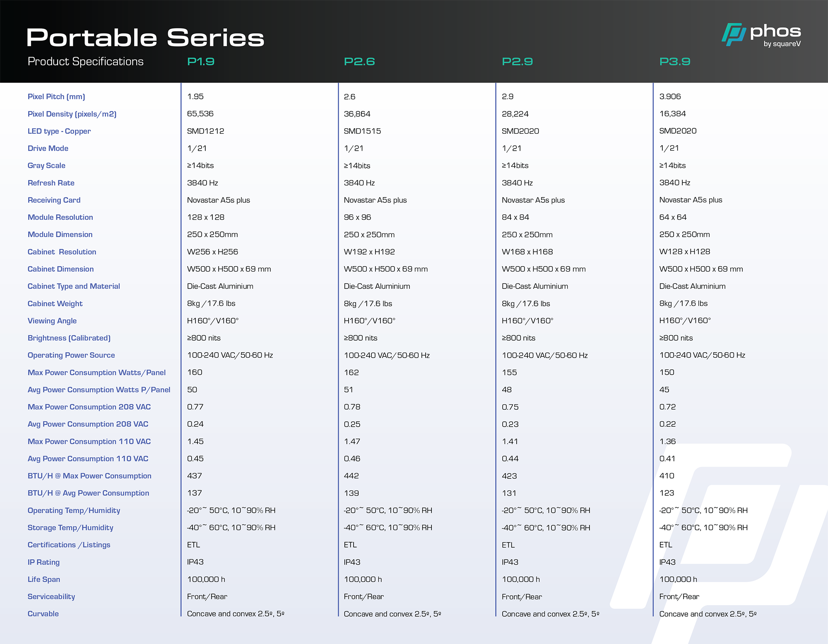Select the Cabinet Weight row label

(x=55, y=303)
